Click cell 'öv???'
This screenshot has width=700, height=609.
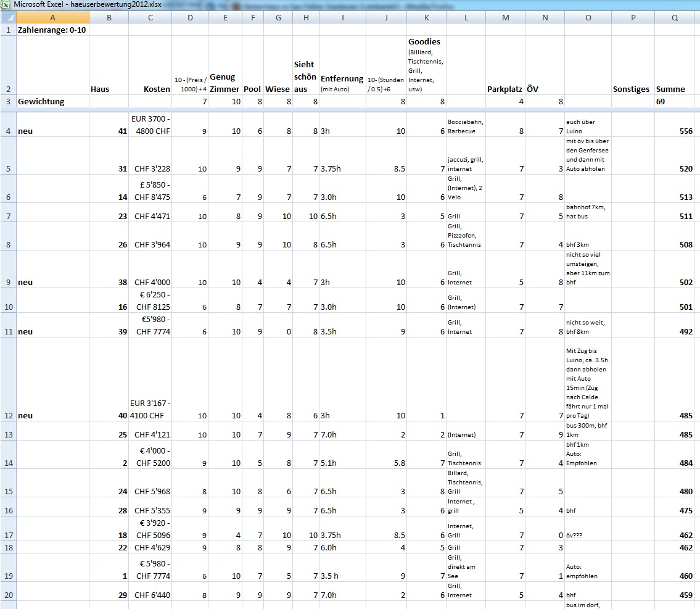pos(588,529)
